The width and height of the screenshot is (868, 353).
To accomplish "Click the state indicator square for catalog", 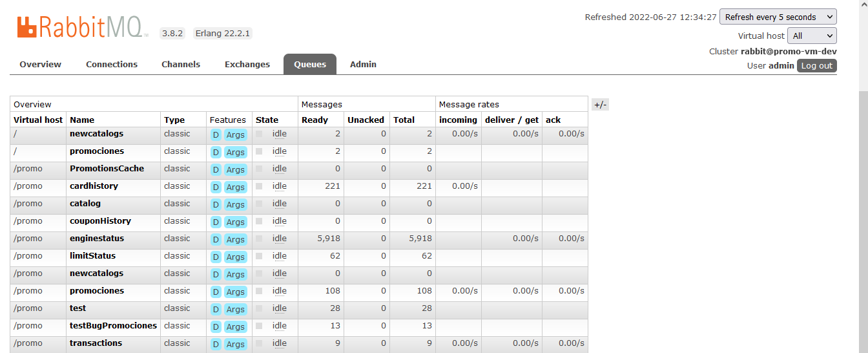I will point(259,204).
